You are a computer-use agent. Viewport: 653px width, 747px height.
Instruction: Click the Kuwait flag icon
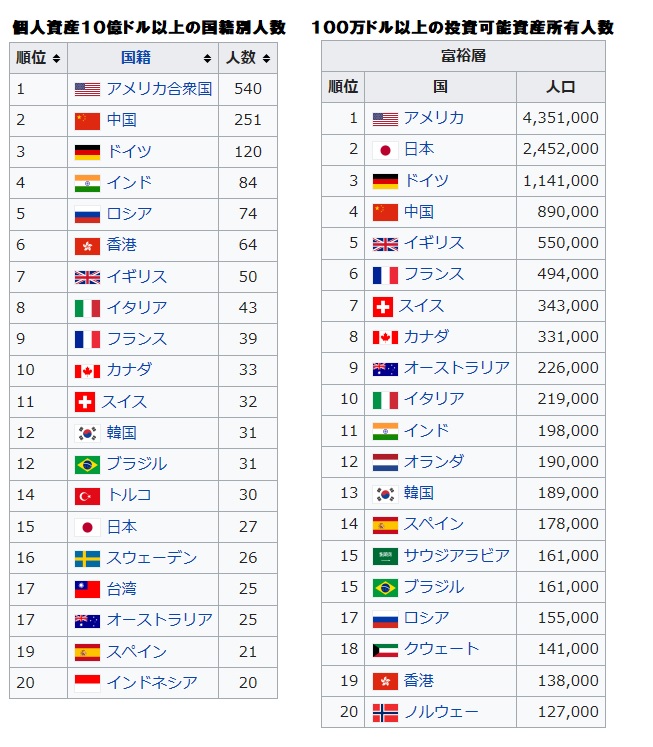coord(385,649)
